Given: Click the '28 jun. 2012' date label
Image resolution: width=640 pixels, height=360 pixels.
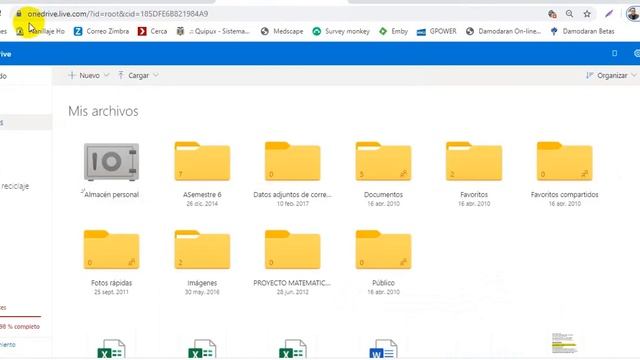Looking at the screenshot, I should pos(293,292).
